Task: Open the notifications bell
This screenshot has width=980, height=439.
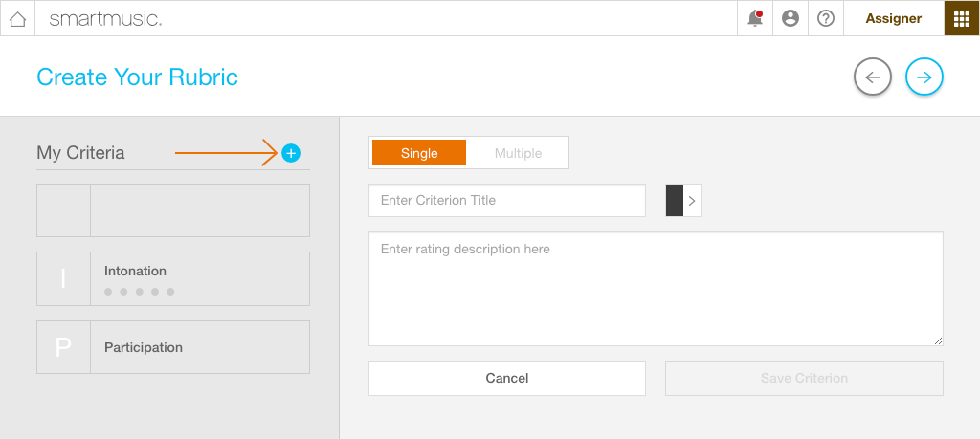Action: 755,19
